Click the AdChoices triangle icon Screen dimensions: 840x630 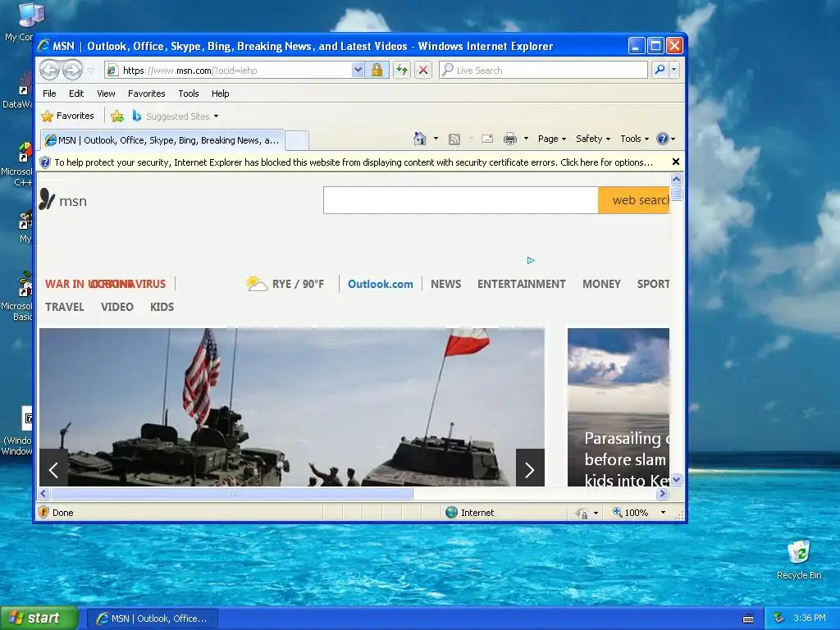[x=531, y=260]
